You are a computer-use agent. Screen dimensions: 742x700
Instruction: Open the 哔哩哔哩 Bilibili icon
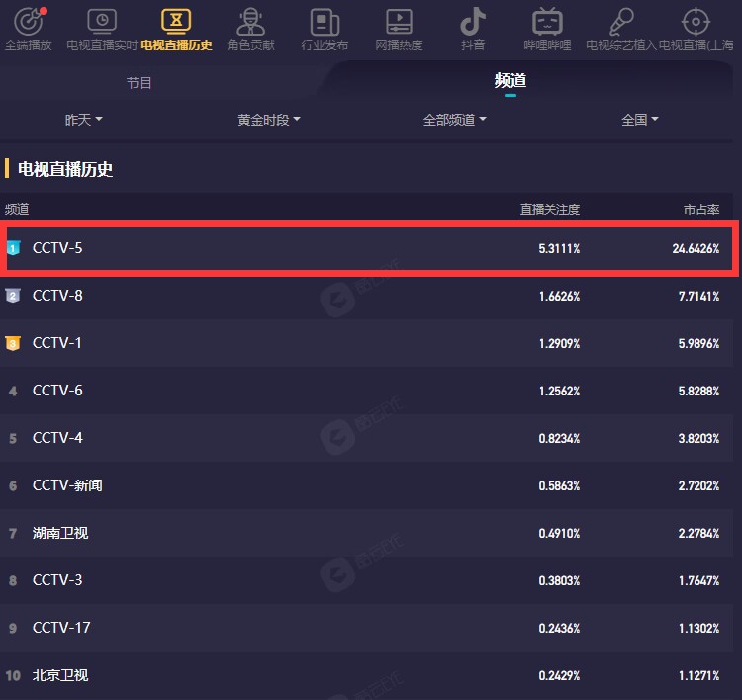point(547,22)
